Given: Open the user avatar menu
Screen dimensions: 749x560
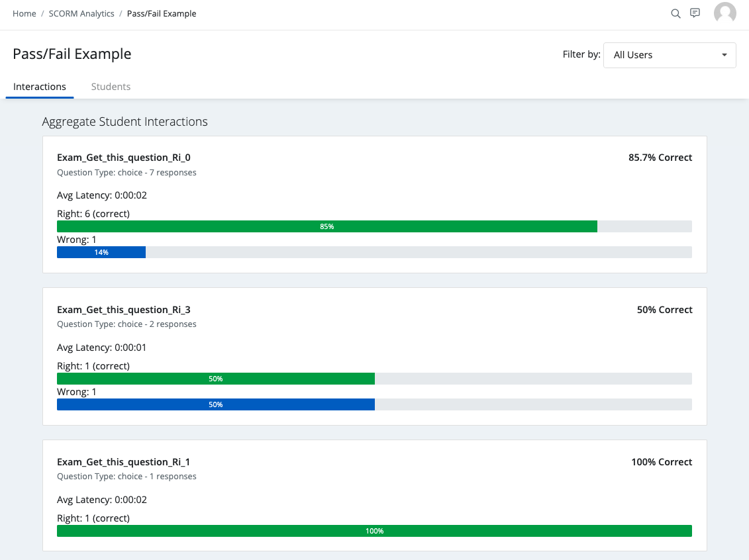Looking at the screenshot, I should [724, 13].
